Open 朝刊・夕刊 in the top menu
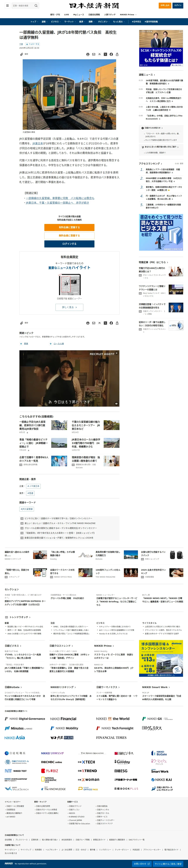This screenshot has height=868, width=188. click(x=55, y=15)
